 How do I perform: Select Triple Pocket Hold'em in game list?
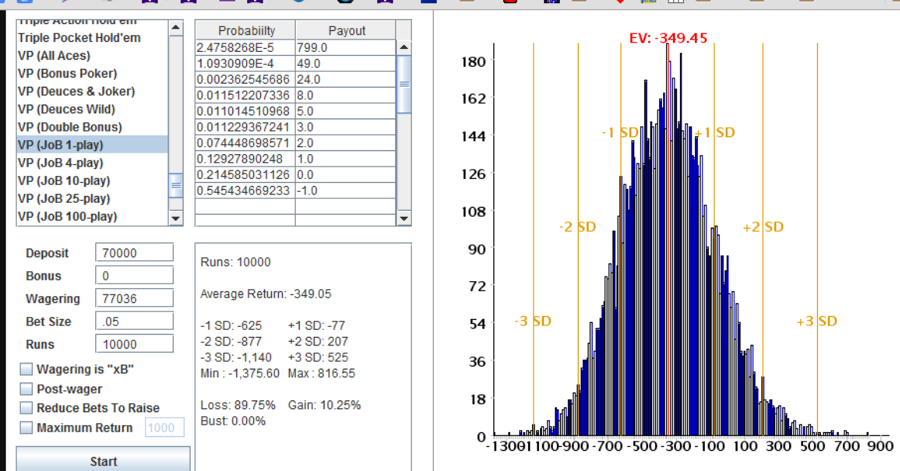coord(92,38)
